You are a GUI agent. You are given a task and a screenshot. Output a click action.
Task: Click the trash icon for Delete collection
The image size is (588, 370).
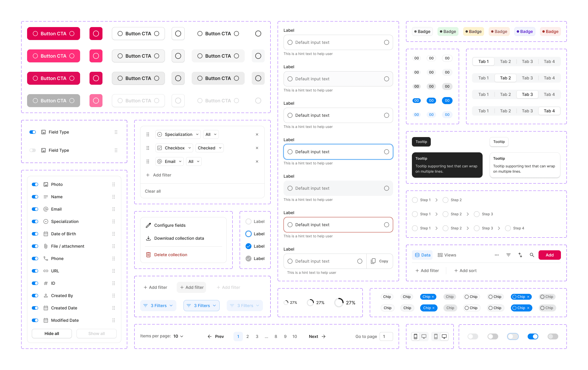148,255
